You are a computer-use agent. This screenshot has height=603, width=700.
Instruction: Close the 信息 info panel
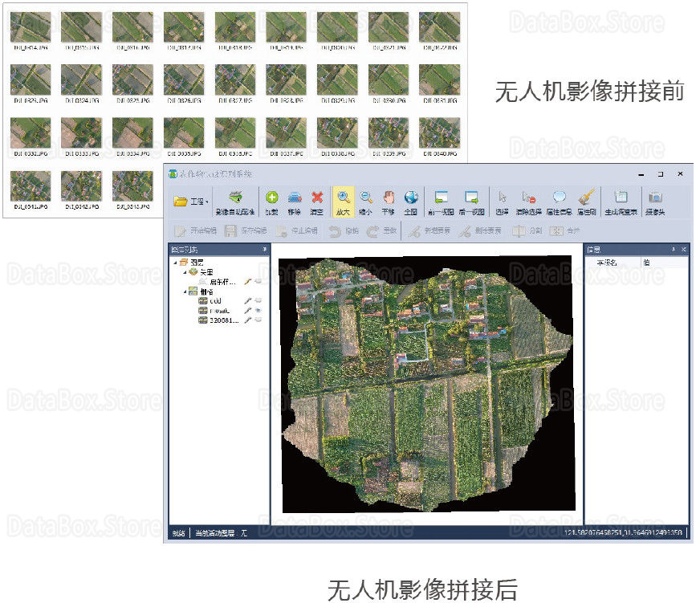pos(683,249)
